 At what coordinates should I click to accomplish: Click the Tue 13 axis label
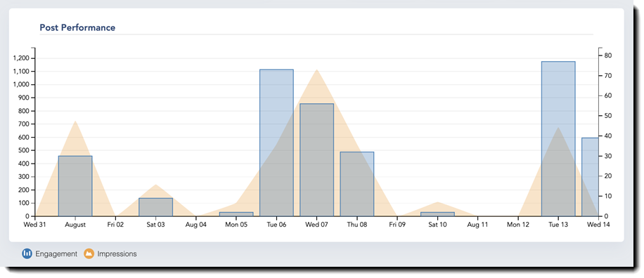[558, 225]
